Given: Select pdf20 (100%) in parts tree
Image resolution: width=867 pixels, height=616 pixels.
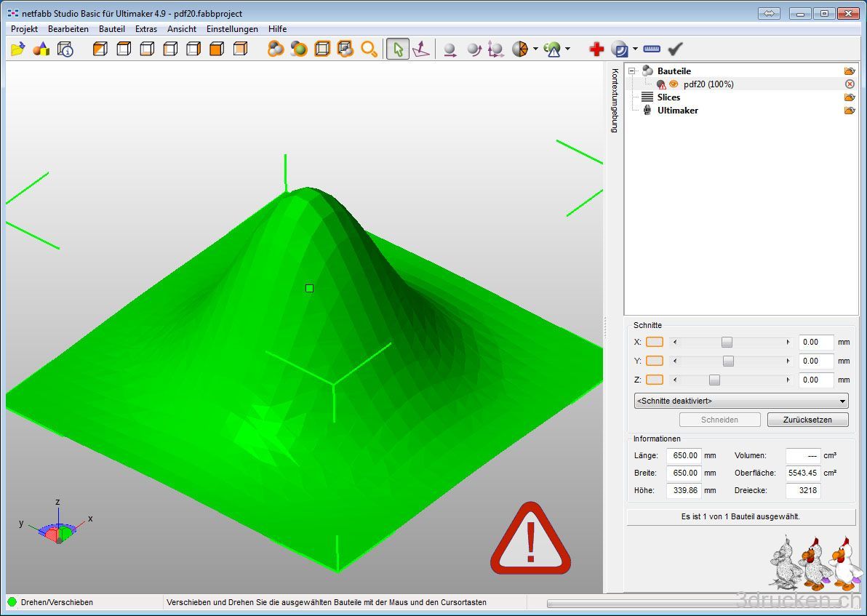Looking at the screenshot, I should point(708,84).
